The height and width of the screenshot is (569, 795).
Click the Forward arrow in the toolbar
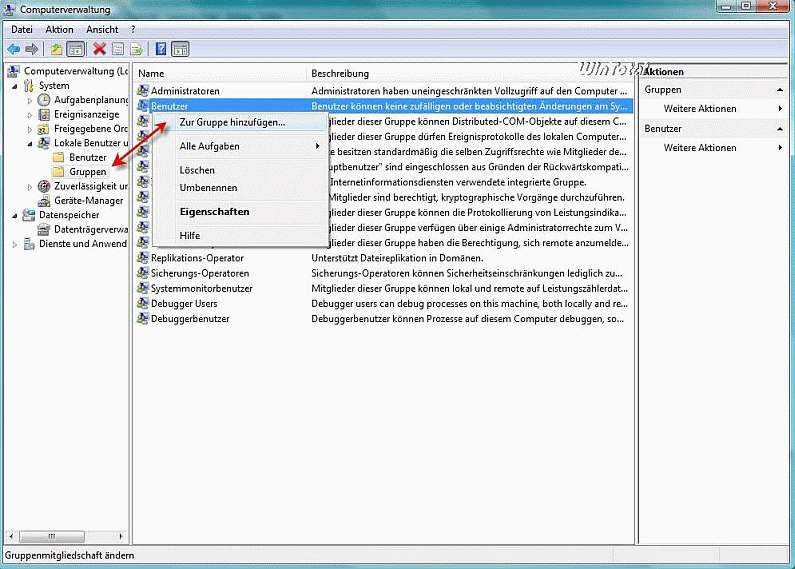(32, 49)
